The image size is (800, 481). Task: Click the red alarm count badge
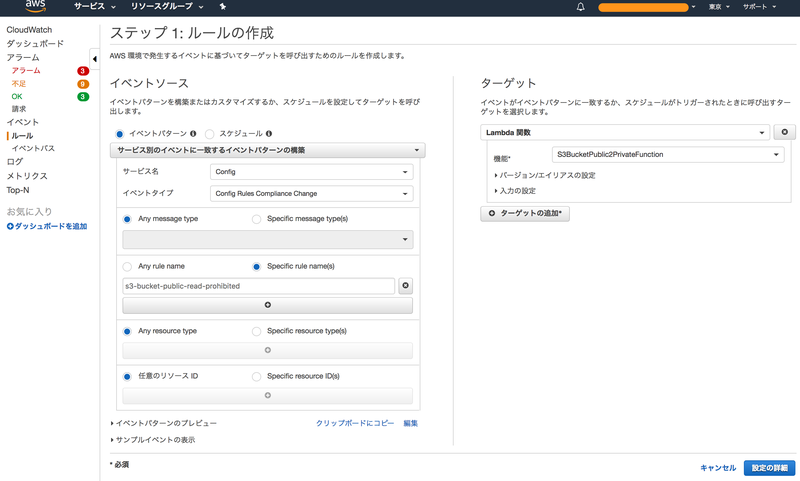[x=83, y=71]
